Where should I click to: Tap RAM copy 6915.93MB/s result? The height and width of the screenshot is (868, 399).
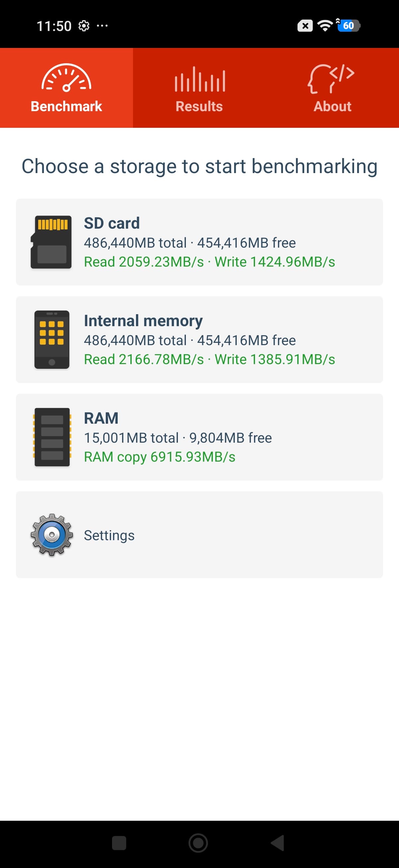pos(159,457)
